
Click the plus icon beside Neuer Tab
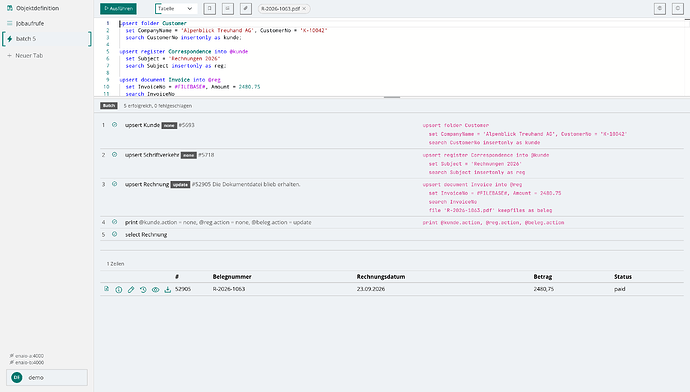pos(9,55)
